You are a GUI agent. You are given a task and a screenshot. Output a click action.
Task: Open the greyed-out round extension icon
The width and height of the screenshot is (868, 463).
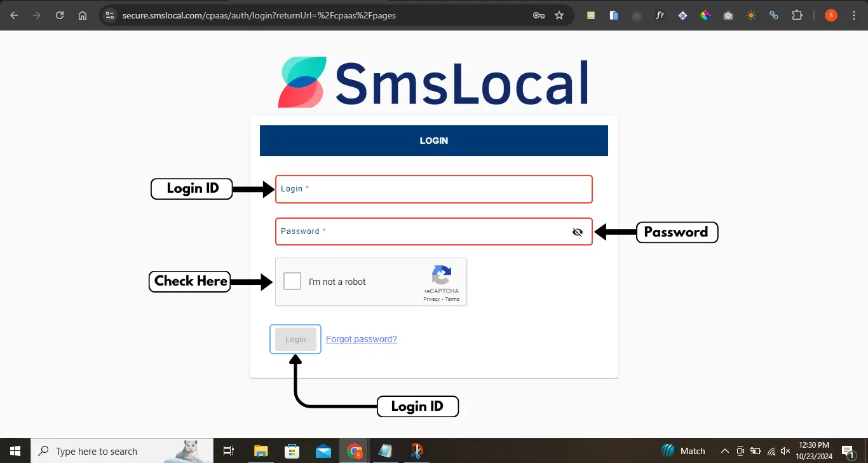coord(637,15)
